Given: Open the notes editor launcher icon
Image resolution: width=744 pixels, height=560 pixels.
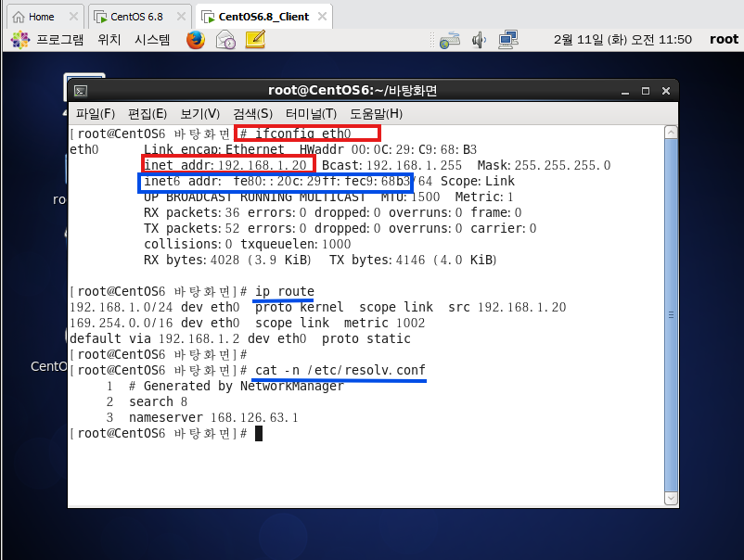Looking at the screenshot, I should coord(255,40).
